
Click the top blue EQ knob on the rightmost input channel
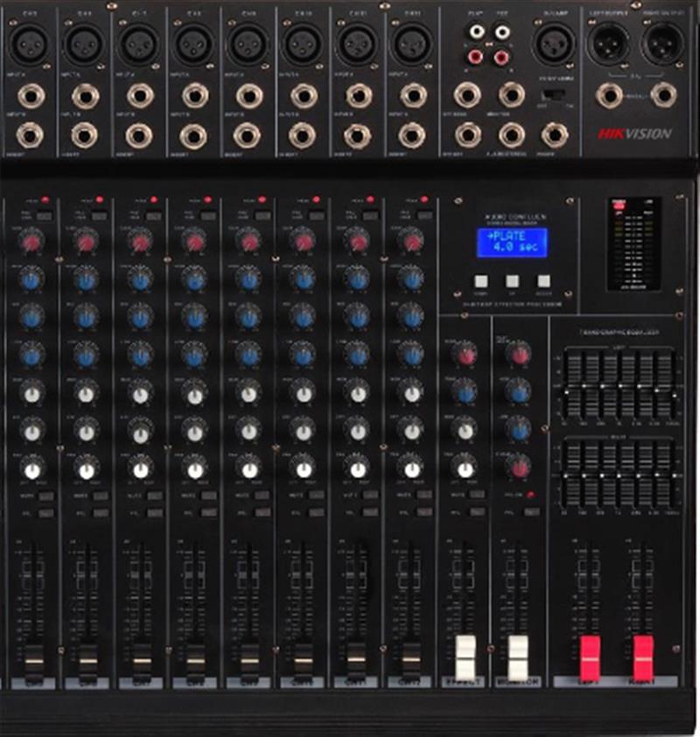(x=411, y=279)
